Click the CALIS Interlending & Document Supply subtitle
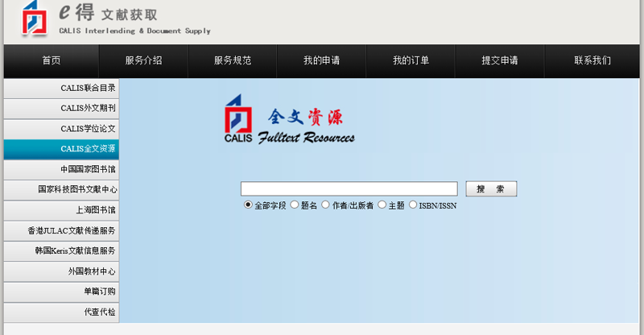644x335 pixels. (x=134, y=31)
